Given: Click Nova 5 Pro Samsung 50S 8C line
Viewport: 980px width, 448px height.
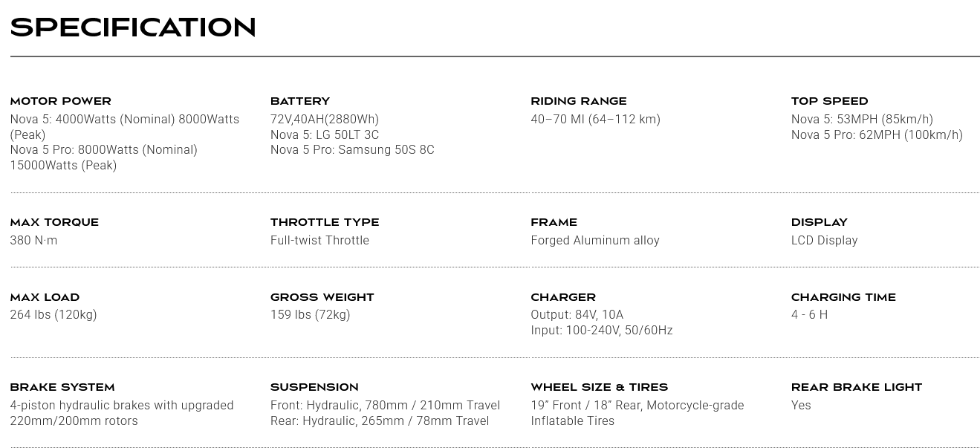Looking at the screenshot, I should coord(352,149).
